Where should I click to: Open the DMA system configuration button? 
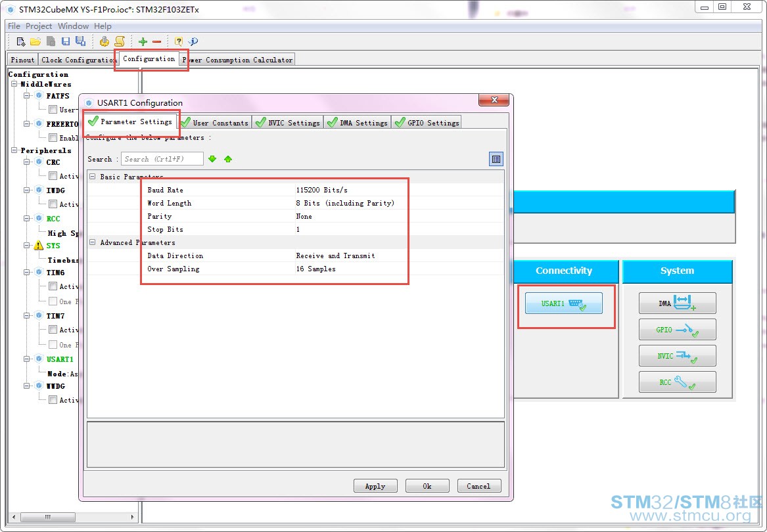[x=677, y=303]
